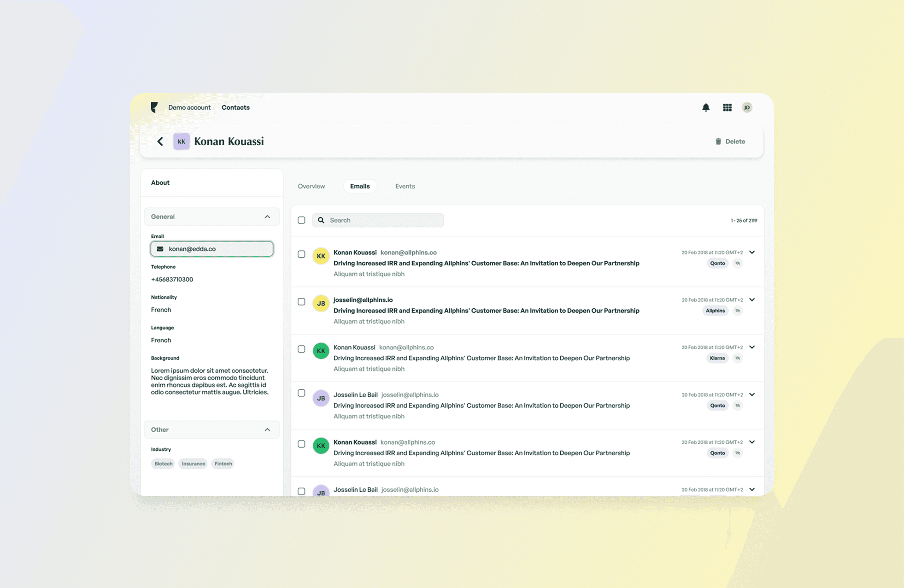Expand the first email with chevron

[752, 253]
